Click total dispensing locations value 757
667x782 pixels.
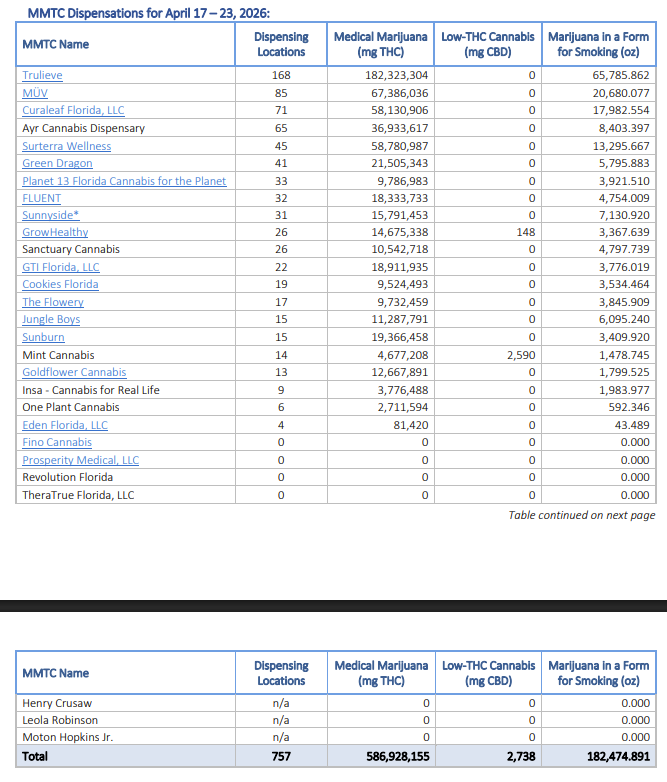(281, 757)
